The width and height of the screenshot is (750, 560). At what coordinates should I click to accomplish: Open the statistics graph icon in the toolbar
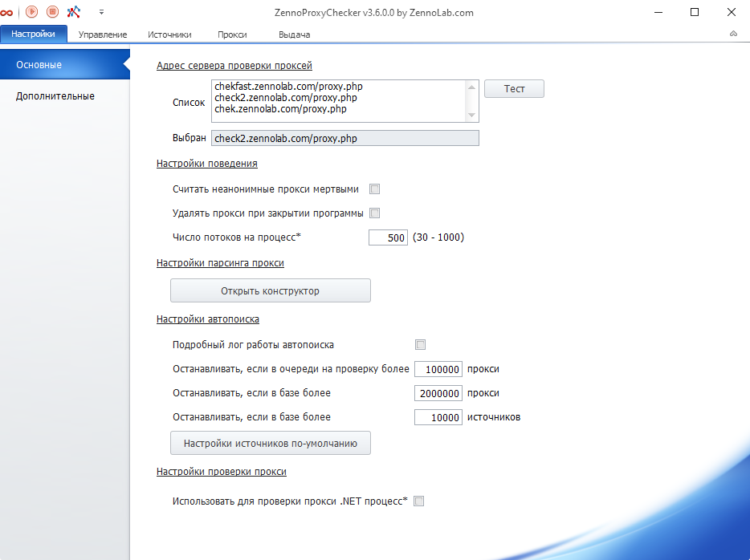(x=73, y=12)
